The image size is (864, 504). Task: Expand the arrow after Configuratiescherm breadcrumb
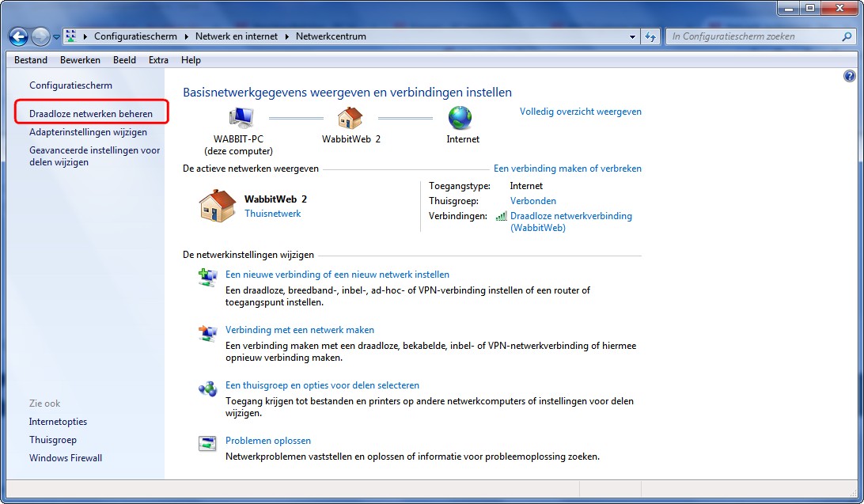tap(186, 37)
